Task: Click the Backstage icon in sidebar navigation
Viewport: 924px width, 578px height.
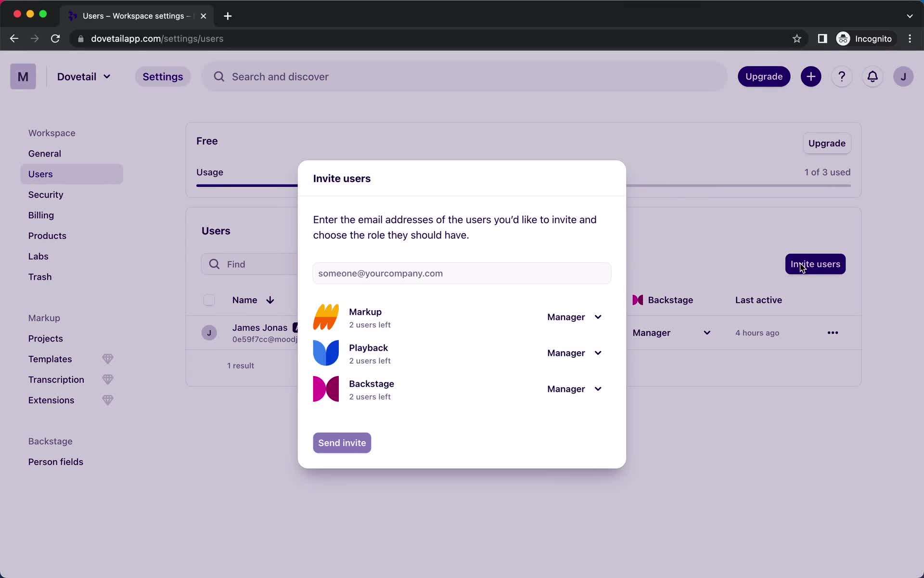Action: (51, 440)
